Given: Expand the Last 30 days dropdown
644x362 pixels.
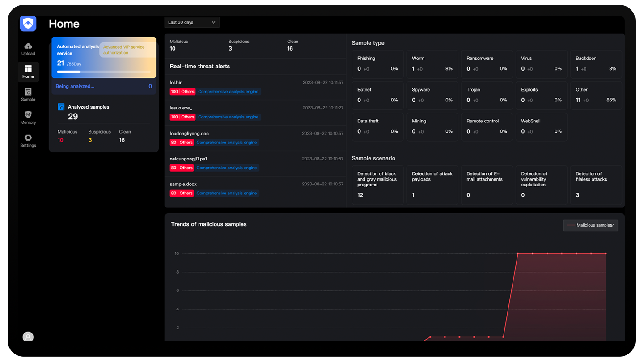Looking at the screenshot, I should 191,22.
